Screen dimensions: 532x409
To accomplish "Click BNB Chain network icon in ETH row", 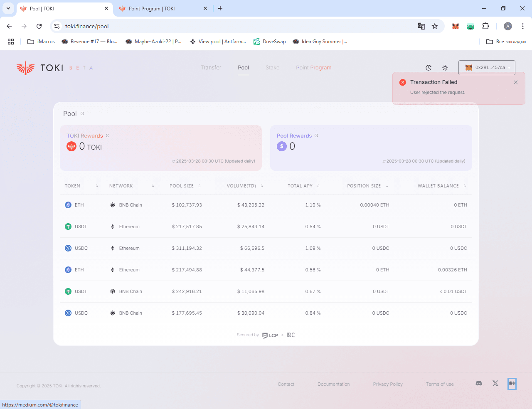I will 113,205.
